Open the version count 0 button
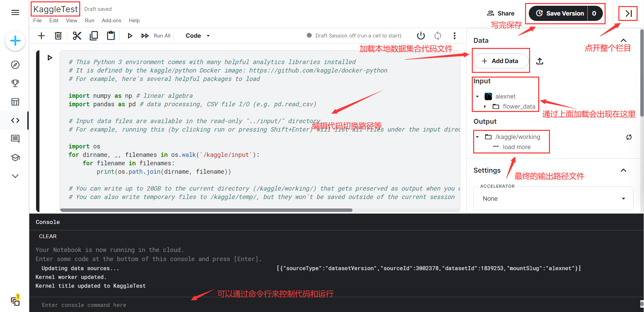The height and width of the screenshot is (312, 644). (595, 13)
